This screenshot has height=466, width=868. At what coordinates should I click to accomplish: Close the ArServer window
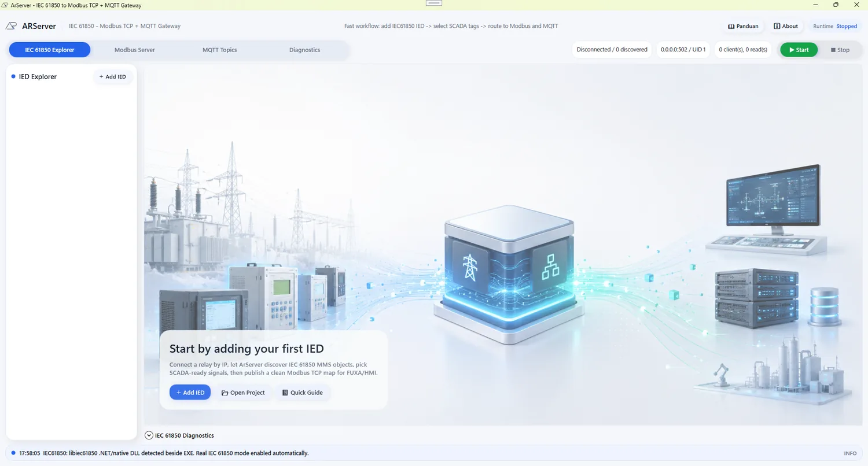tap(857, 5)
